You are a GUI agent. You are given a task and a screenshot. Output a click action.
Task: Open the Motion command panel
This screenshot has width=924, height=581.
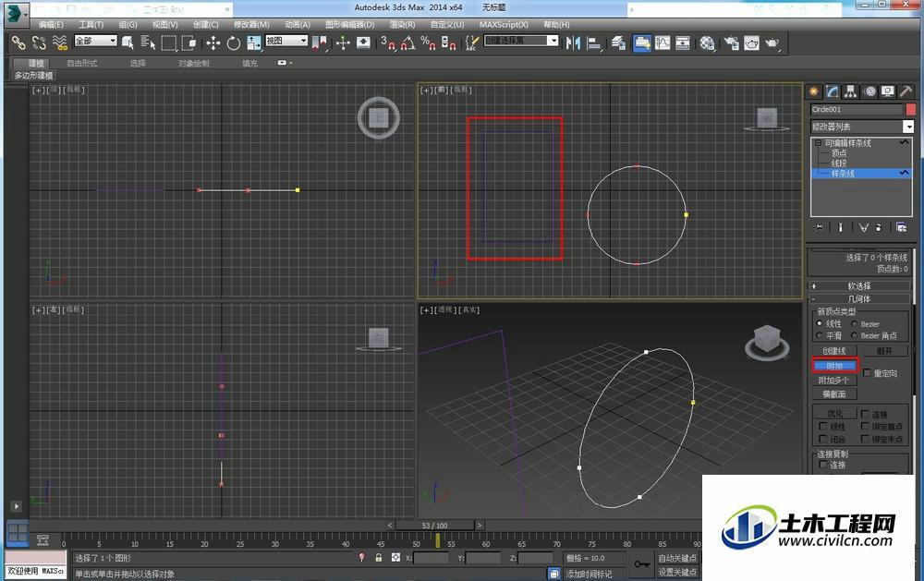point(869,91)
